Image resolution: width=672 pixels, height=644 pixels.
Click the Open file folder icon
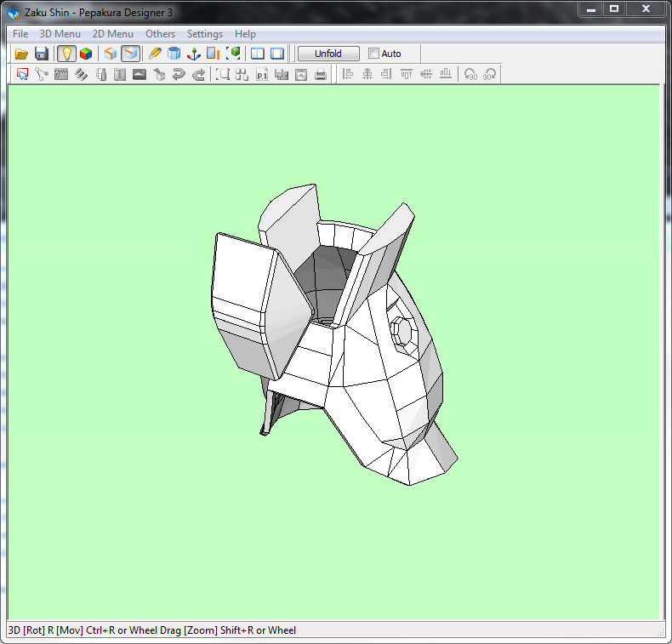click(x=21, y=54)
